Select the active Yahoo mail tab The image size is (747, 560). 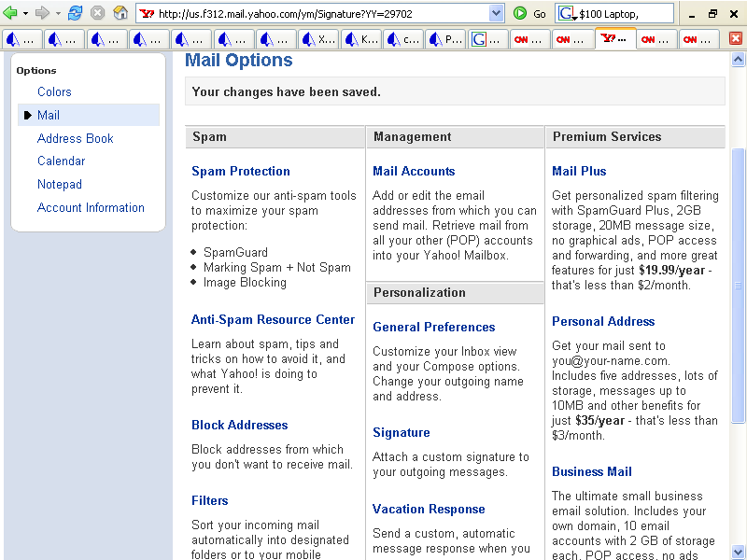615,38
